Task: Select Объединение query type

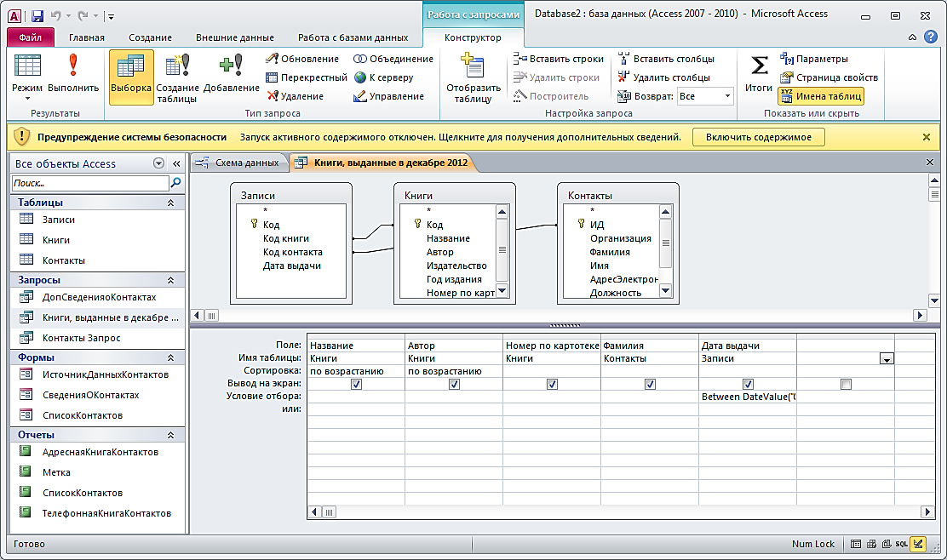Action: (x=393, y=59)
